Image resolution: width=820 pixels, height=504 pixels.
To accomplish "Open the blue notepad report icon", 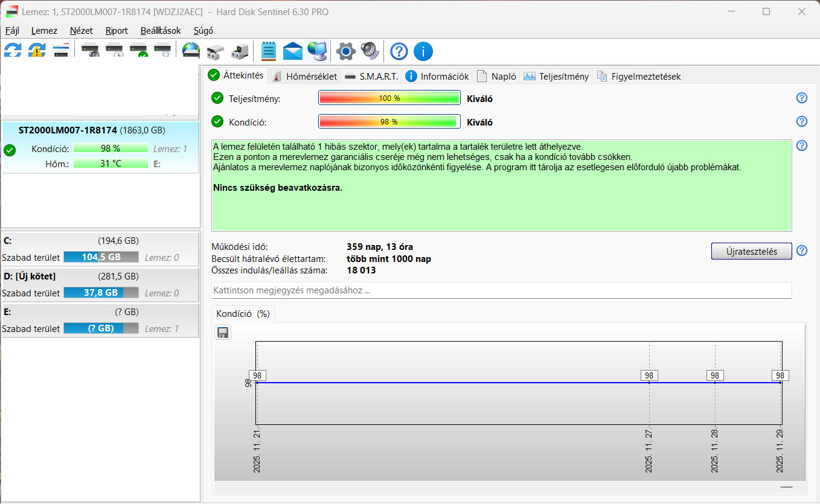I will 269,51.
